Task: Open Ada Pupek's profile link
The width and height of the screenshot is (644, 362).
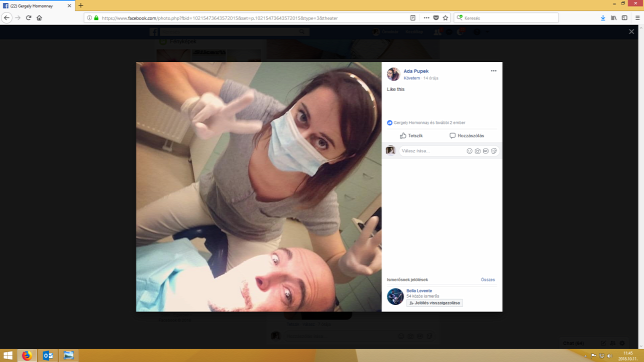Action: coord(416,71)
